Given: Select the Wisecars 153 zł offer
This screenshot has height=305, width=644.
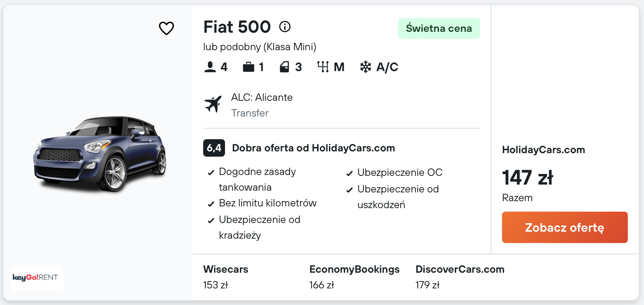Looking at the screenshot, I should tap(225, 277).
